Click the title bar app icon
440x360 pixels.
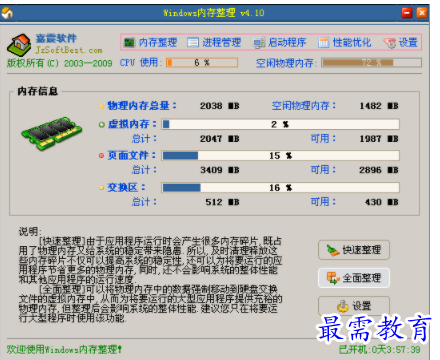tap(7, 13)
